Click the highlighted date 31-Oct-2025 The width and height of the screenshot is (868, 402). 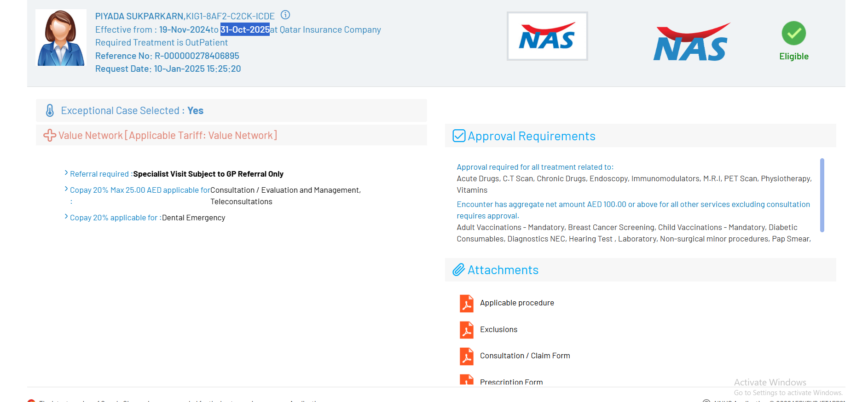(x=245, y=29)
